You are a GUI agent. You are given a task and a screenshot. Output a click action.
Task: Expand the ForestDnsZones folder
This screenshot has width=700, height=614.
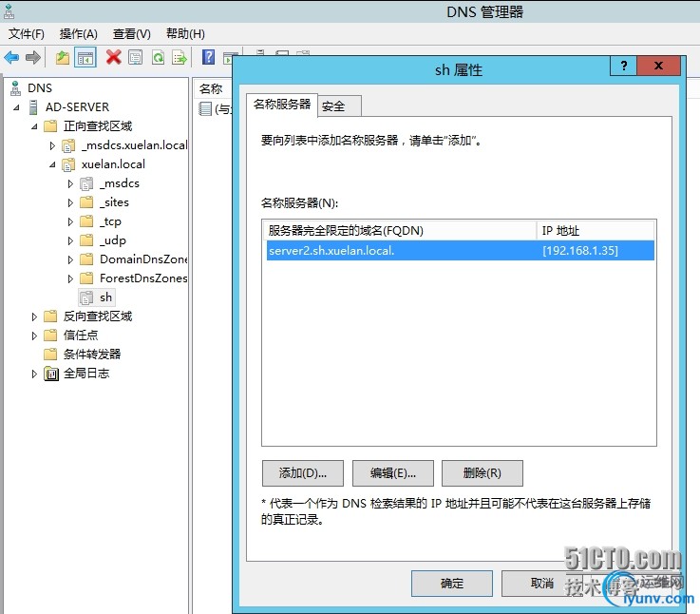click(x=70, y=278)
